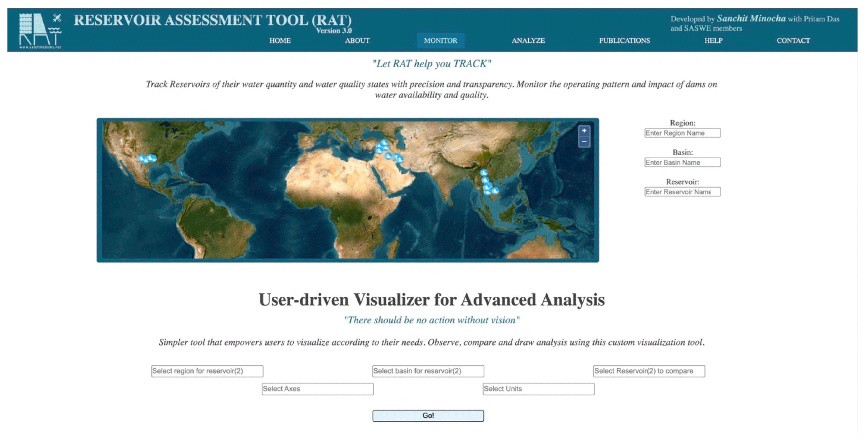Select the northernmost reservoir marker in Southeast Asia
Screen dimensions: 868x441
coord(484,173)
